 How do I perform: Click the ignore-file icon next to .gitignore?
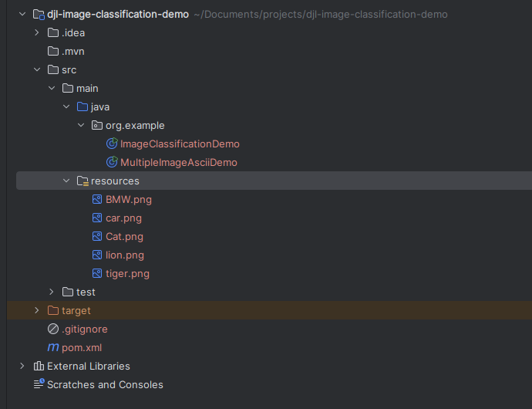[53, 330]
